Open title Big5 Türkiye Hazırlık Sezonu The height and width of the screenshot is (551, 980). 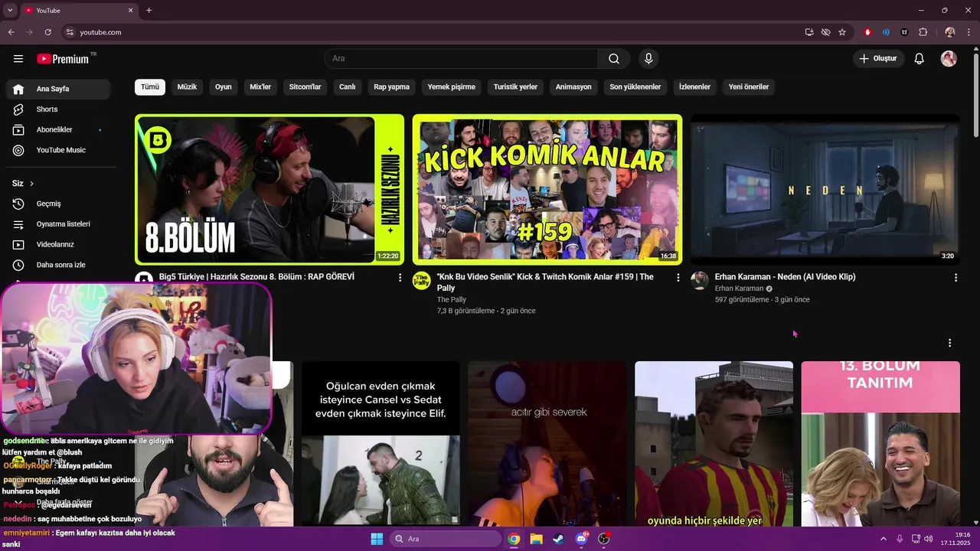click(256, 277)
